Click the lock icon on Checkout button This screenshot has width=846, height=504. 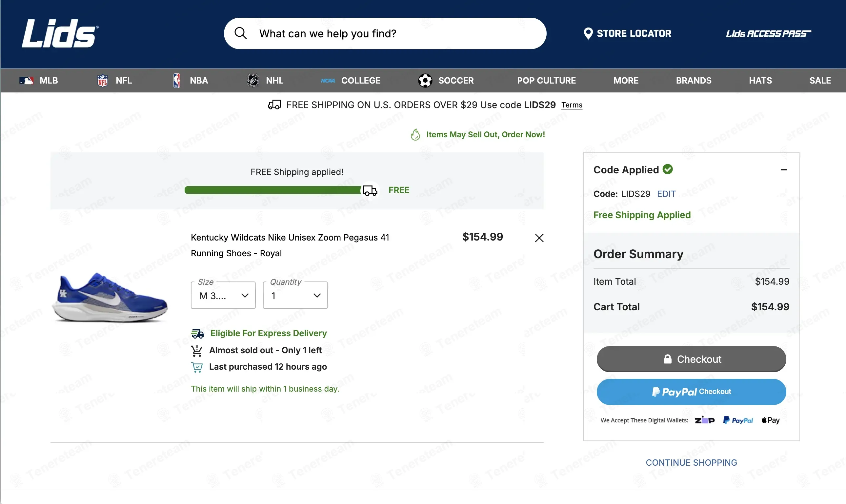668,359
